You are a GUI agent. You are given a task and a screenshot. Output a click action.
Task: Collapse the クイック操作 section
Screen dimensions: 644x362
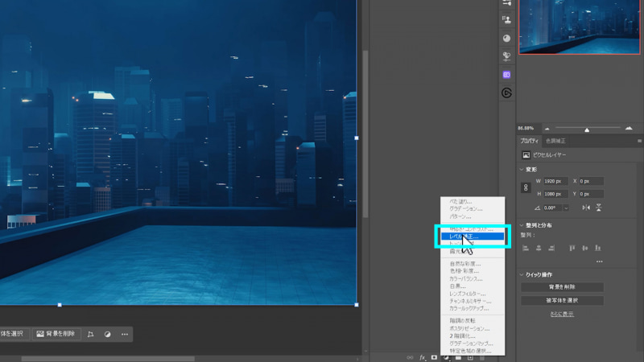point(522,274)
